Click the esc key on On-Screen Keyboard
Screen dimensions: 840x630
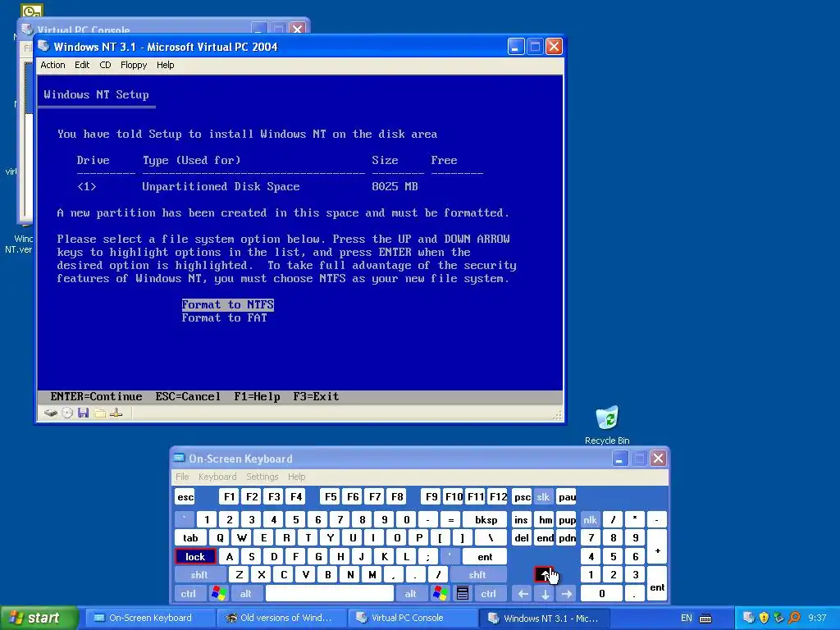185,496
